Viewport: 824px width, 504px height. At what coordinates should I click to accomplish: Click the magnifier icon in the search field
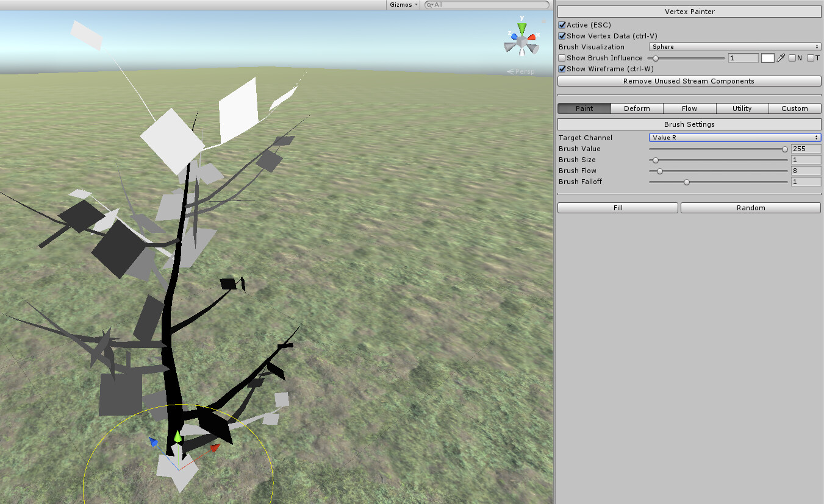[x=429, y=5]
